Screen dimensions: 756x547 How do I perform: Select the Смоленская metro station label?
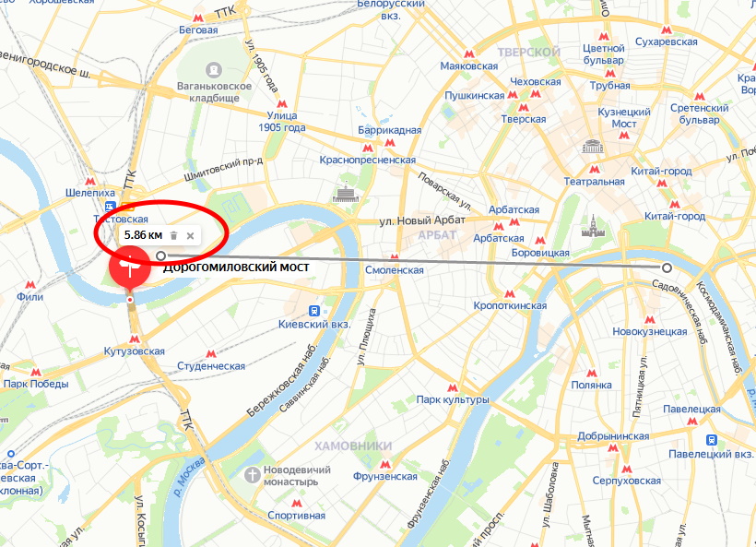(x=394, y=270)
